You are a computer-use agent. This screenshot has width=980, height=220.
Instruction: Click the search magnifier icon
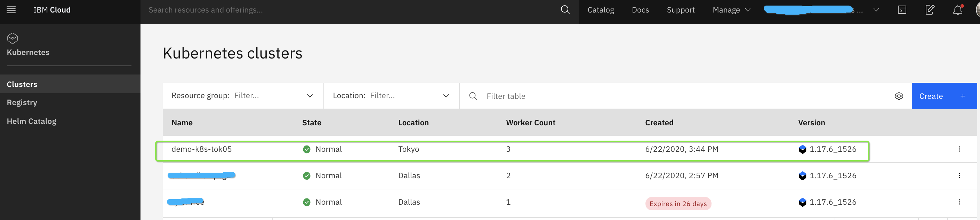click(x=565, y=10)
